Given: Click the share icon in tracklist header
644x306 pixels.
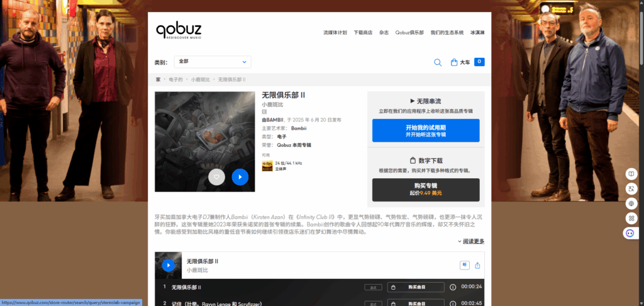Looking at the screenshot, I should [x=477, y=265].
